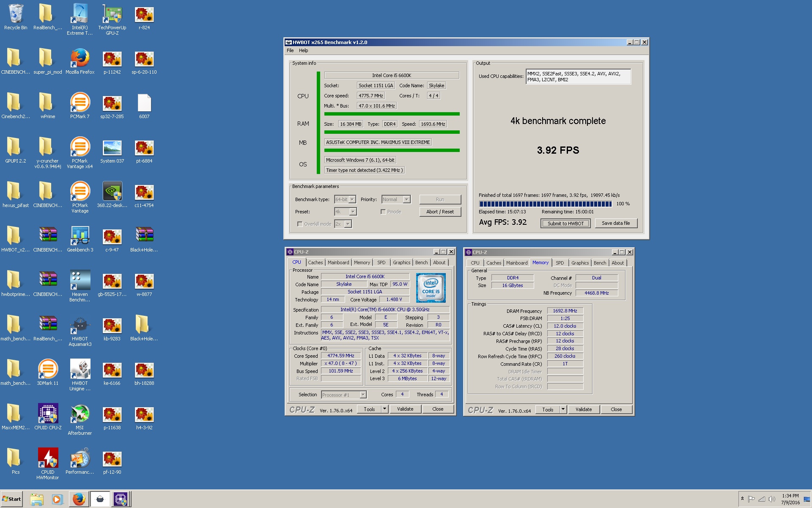This screenshot has width=812, height=508.
Task: Open the 368.22-desktop NVIDIA driver icon
Action: point(112,195)
